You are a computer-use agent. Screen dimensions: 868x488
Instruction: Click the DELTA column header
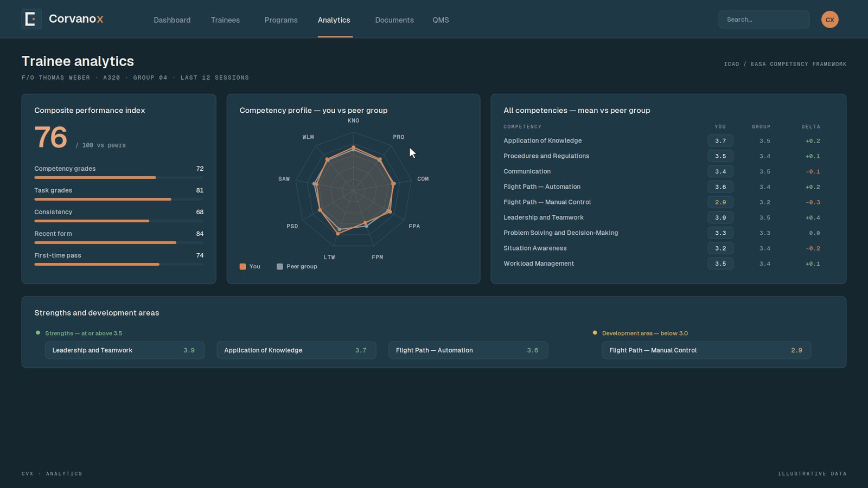(x=811, y=127)
